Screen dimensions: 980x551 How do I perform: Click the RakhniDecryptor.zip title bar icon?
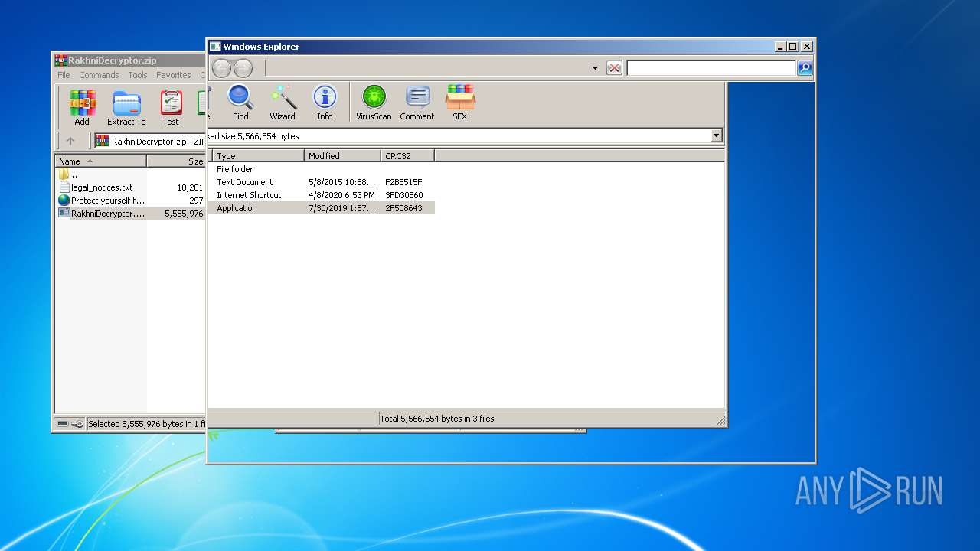pos(60,60)
